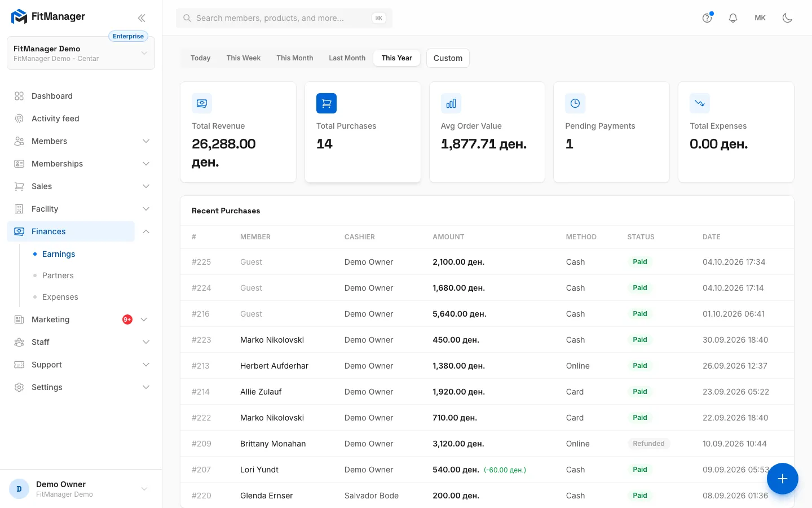Open the FitManager Demo workspace dropdown
The image size is (812, 508).
coord(81,53)
